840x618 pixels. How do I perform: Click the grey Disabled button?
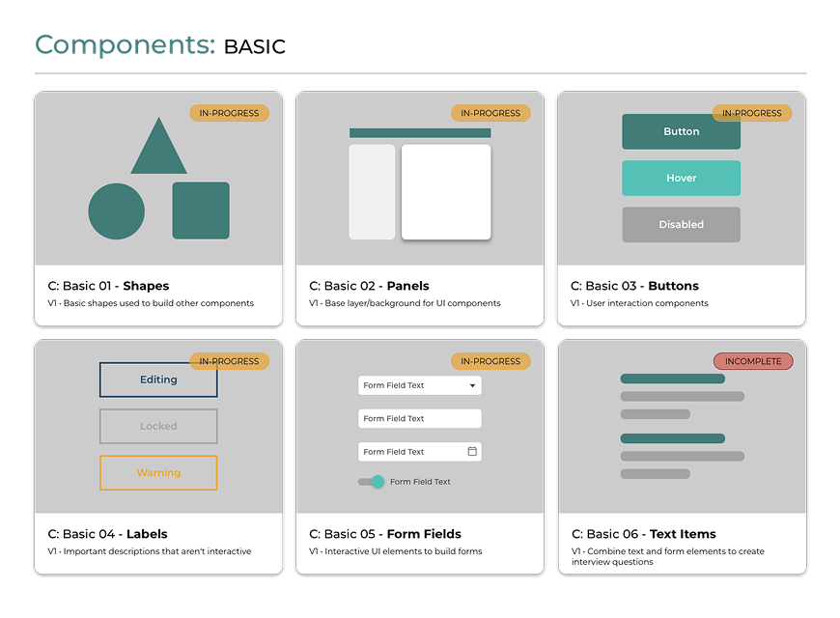681,224
